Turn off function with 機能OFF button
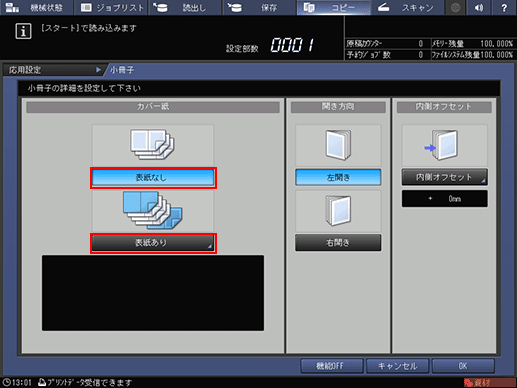517x388 pixels. (x=332, y=366)
